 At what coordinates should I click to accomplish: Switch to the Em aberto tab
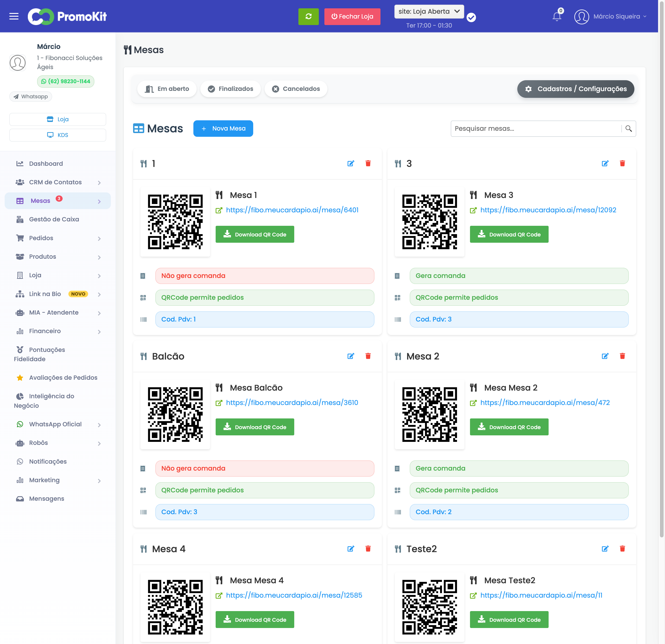point(167,89)
